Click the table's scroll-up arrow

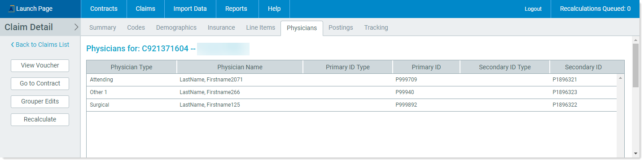point(621,78)
